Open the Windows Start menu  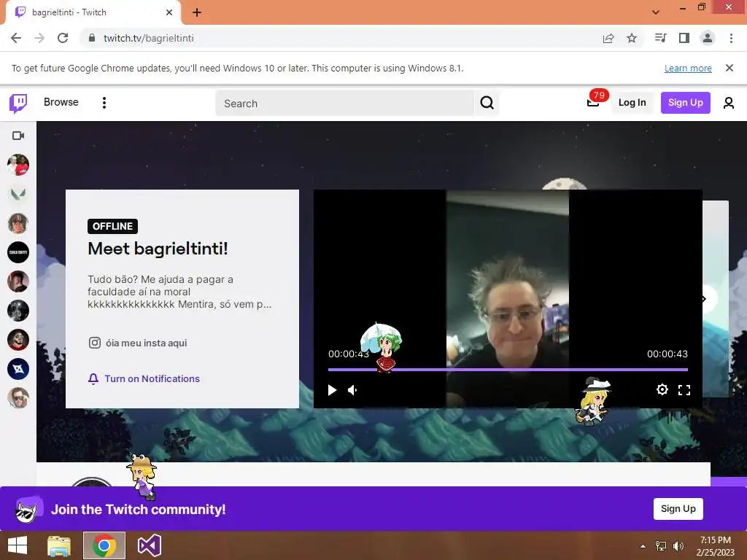(18, 545)
